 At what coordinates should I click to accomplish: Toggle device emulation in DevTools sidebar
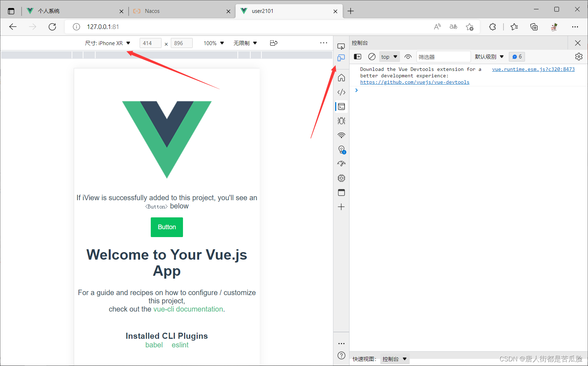coord(341,58)
